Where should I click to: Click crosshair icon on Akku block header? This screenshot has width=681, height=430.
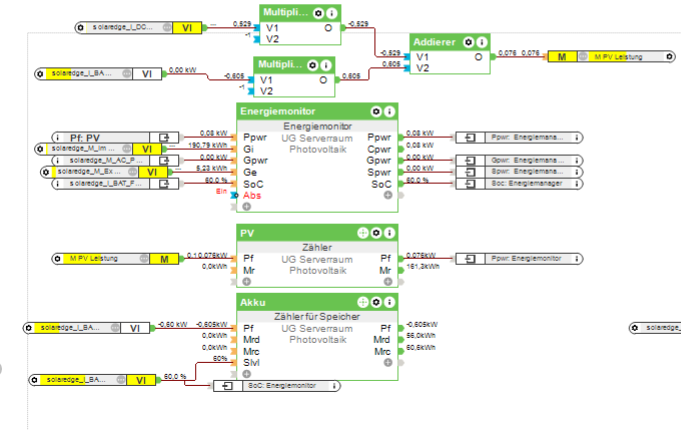point(363,302)
